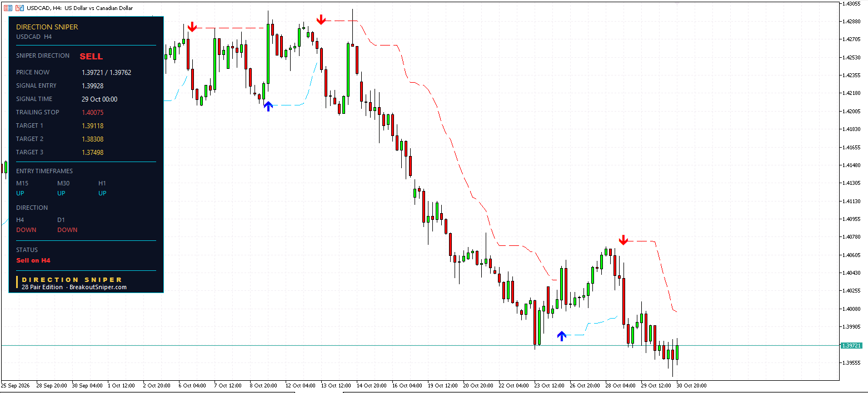Click the '30 Oct 20:00' time axis label

(x=691, y=385)
